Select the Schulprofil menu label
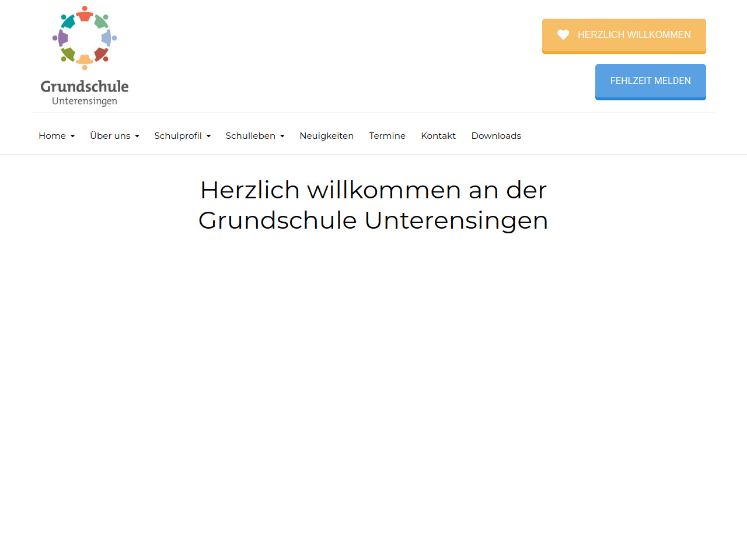This screenshot has height=560, width=747. (177, 136)
